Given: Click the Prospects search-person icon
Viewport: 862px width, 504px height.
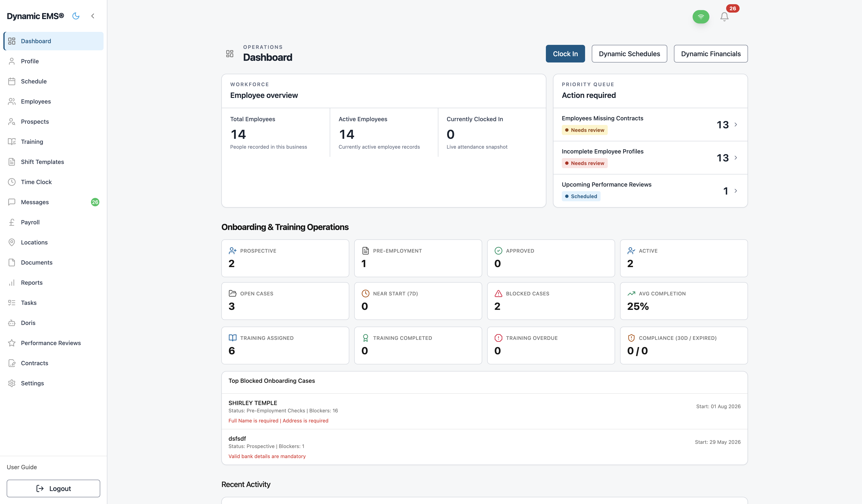Looking at the screenshot, I should click(12, 122).
